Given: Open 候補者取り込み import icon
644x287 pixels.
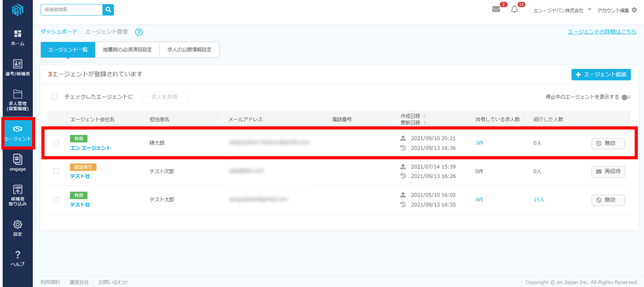Looking at the screenshot, I should tap(18, 190).
